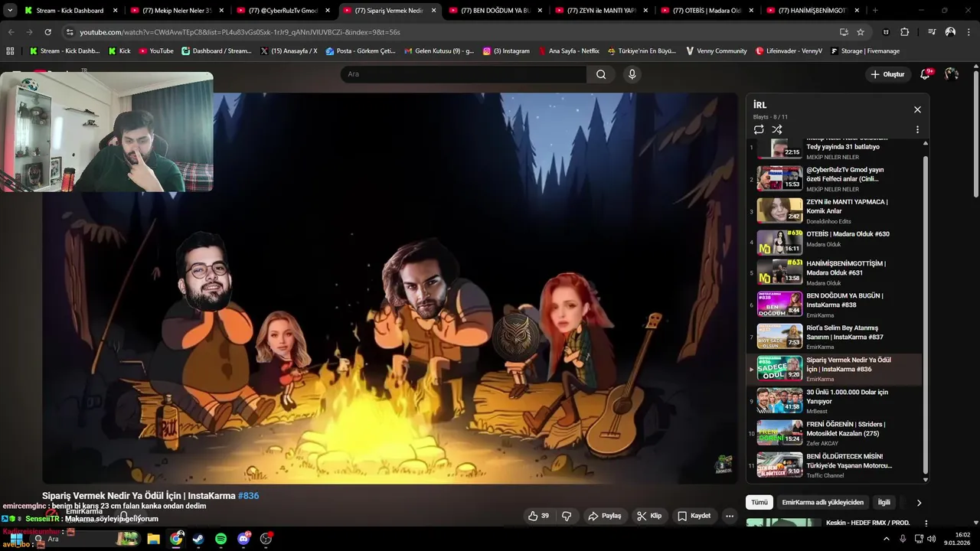
Task: Open Riot'a Selim Bey Atanmış Sanırım #837
Action: click(x=835, y=337)
